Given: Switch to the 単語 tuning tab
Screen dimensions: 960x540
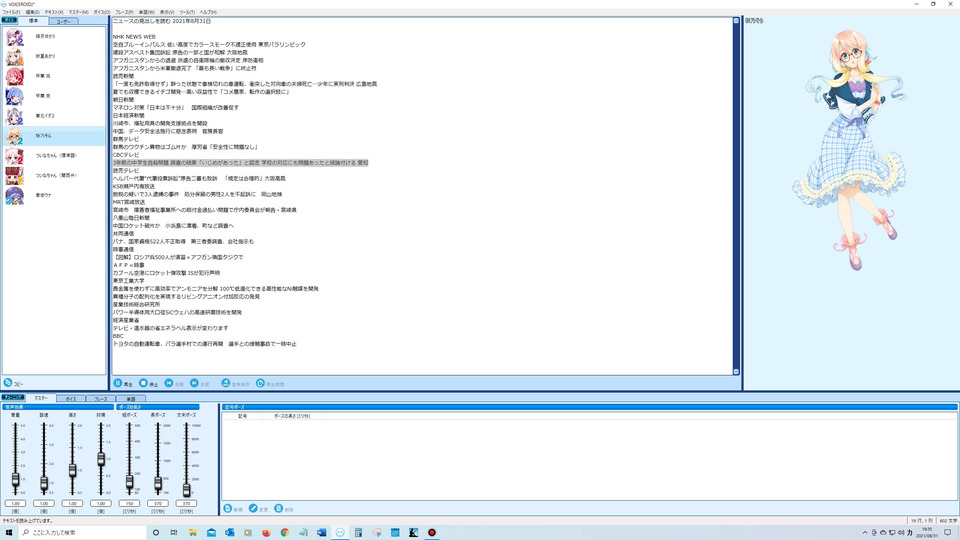Looking at the screenshot, I should click(x=130, y=399).
